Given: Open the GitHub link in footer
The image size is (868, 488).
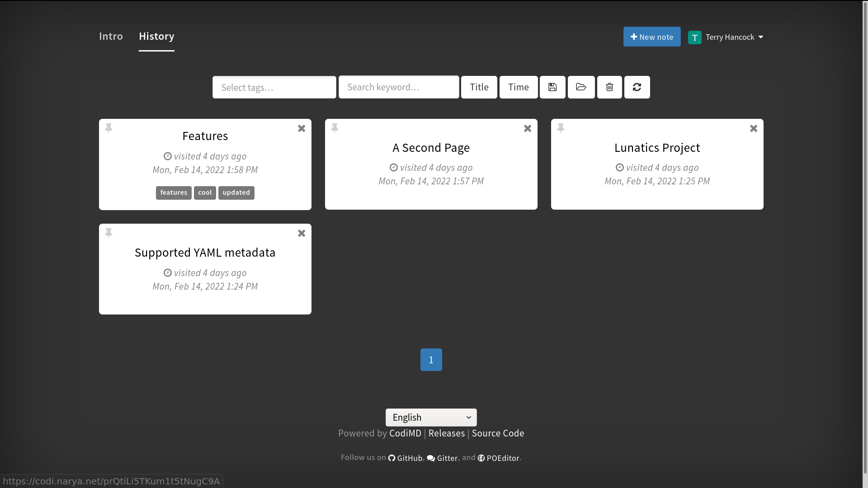Looking at the screenshot, I should [406, 458].
